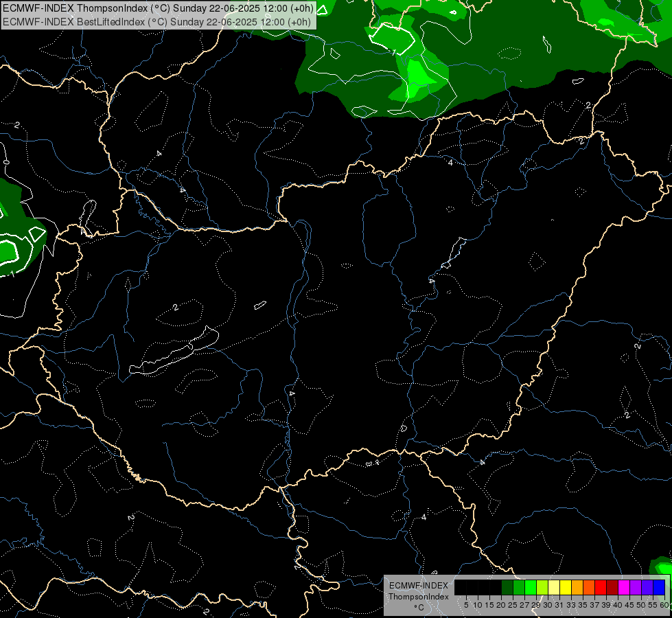
Task: Click the legend tick value 15
Action: pyautogui.click(x=489, y=605)
